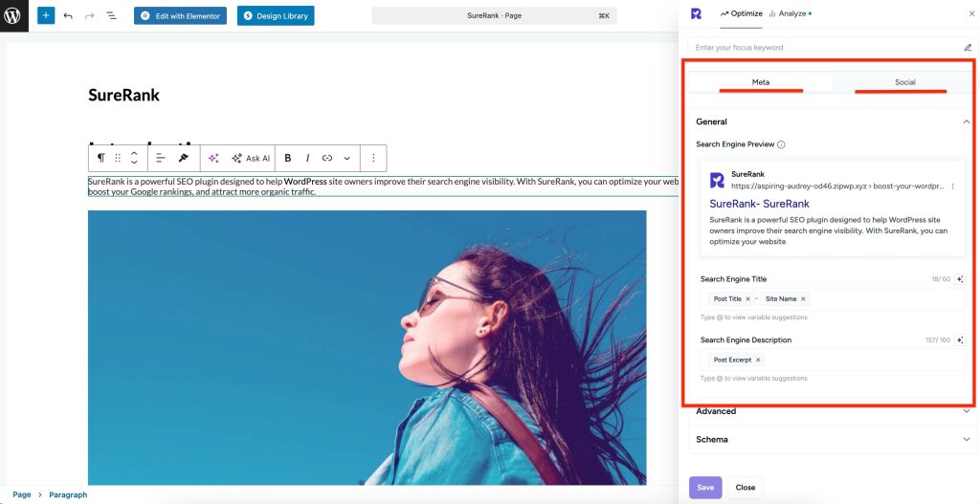Expand the Advanced section
This screenshot has width=980, height=504.
(966, 411)
